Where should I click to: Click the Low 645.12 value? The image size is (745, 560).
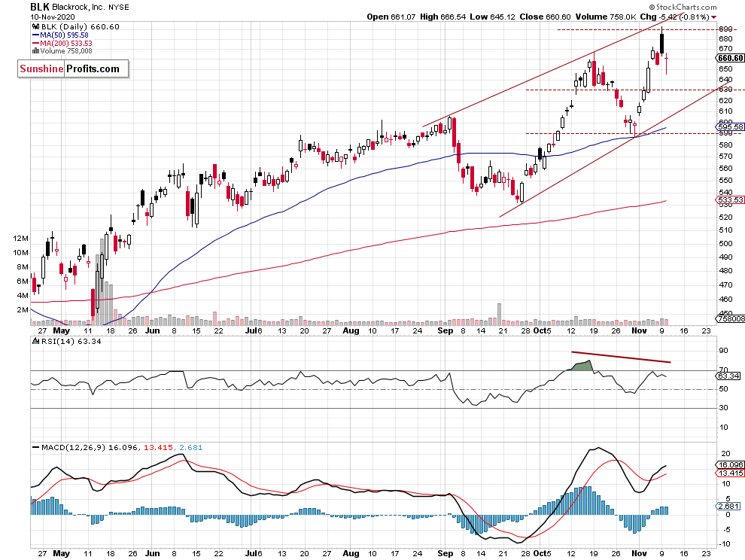pyautogui.click(x=492, y=17)
